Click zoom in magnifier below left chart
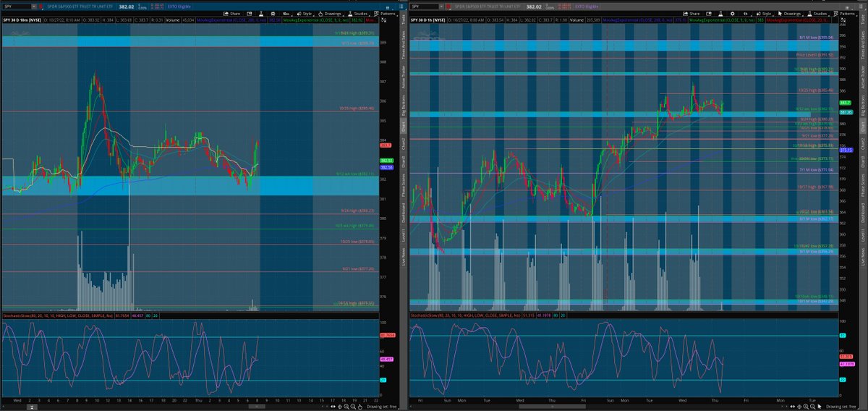This screenshot has height=411, width=868. pyautogui.click(x=346, y=407)
